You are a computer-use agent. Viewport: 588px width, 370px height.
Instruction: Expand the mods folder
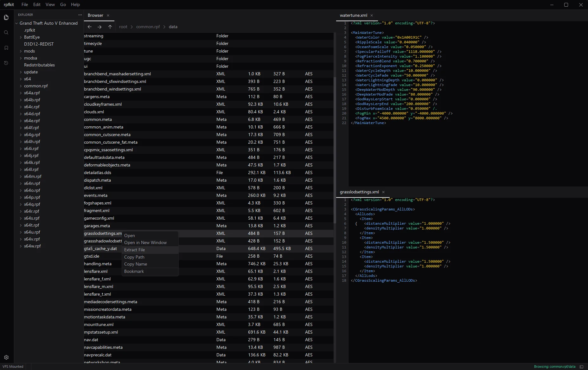[21, 51]
